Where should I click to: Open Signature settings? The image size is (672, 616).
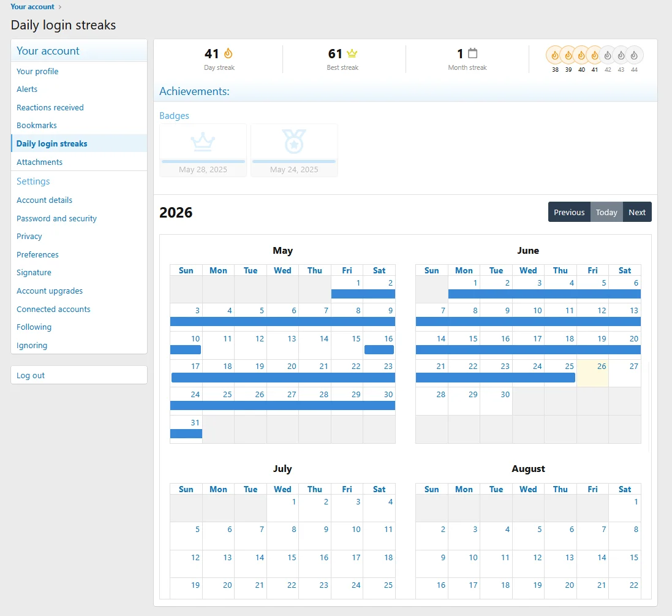pyautogui.click(x=79, y=272)
